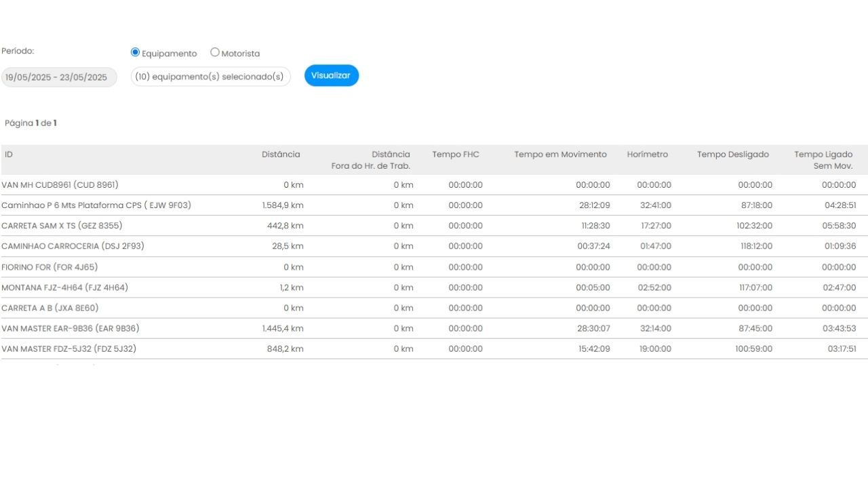Viewport: 868px width, 488px height.
Task: Select row CARRETA A B (JXA 8E60)
Action: click(434, 308)
